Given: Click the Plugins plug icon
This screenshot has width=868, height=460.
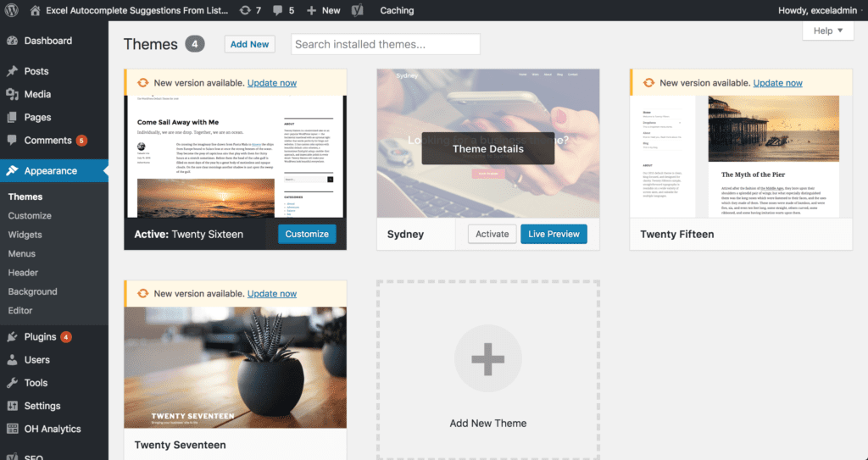Looking at the screenshot, I should coord(12,336).
